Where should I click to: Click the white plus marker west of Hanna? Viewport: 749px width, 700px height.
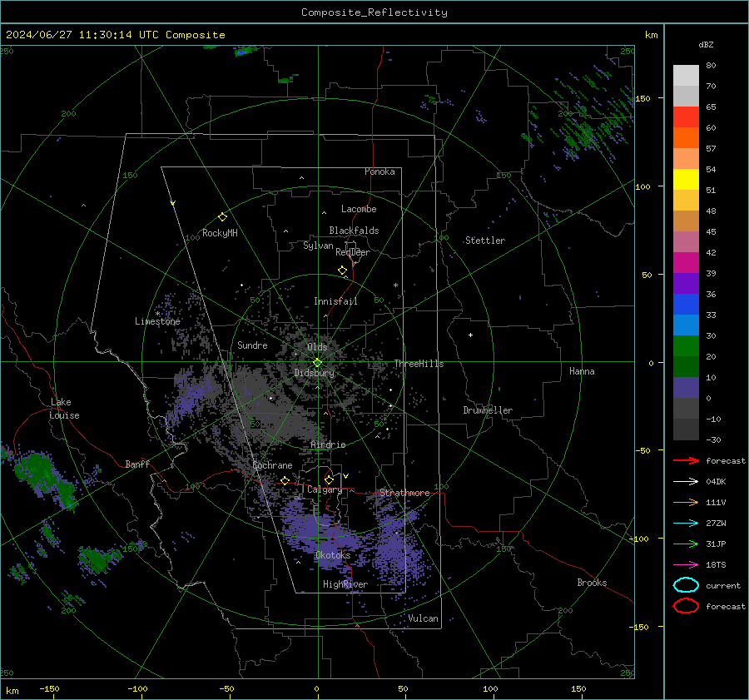pyautogui.click(x=470, y=335)
